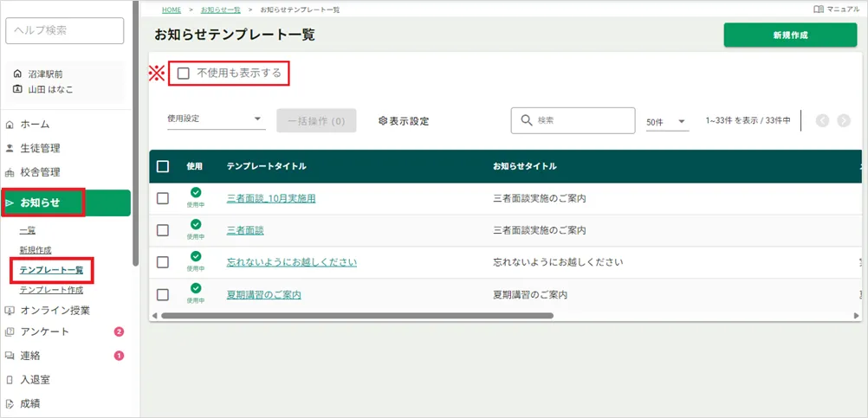Open the 50件 page size dropdown
The width and height of the screenshot is (868, 418).
[x=668, y=122]
